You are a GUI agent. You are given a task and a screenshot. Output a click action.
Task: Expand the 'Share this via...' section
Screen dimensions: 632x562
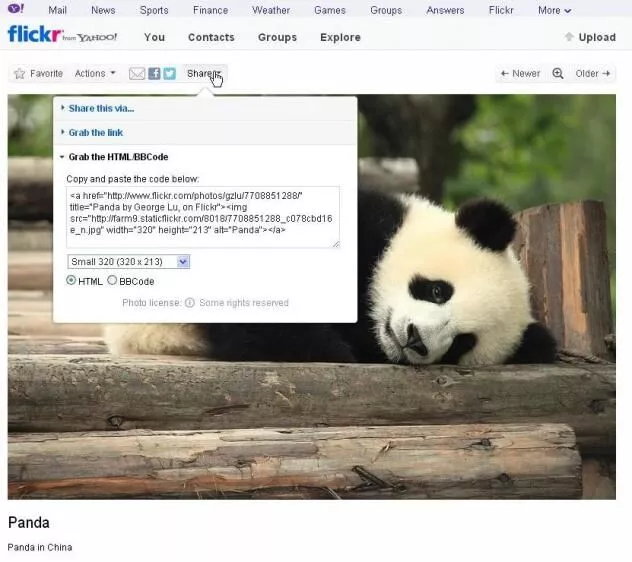tap(101, 108)
